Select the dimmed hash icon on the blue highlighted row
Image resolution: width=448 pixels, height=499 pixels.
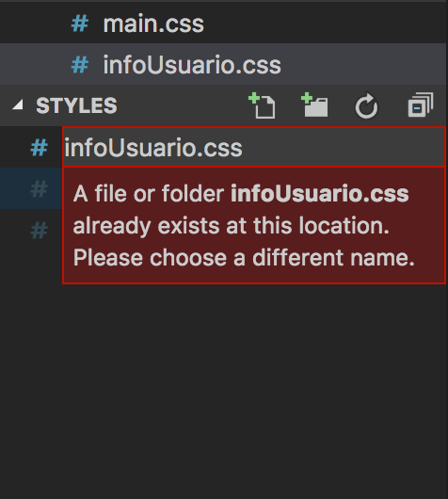coord(39,188)
